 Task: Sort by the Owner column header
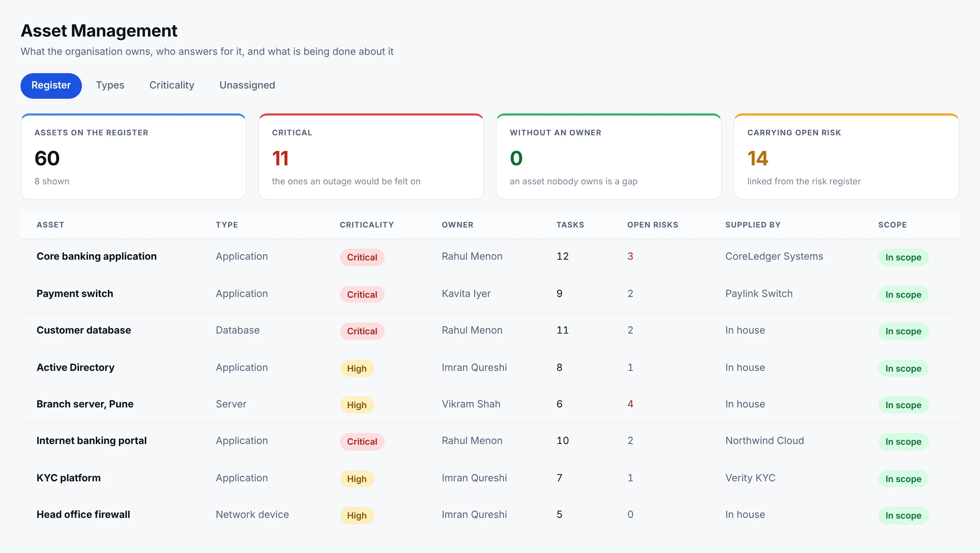pos(457,225)
